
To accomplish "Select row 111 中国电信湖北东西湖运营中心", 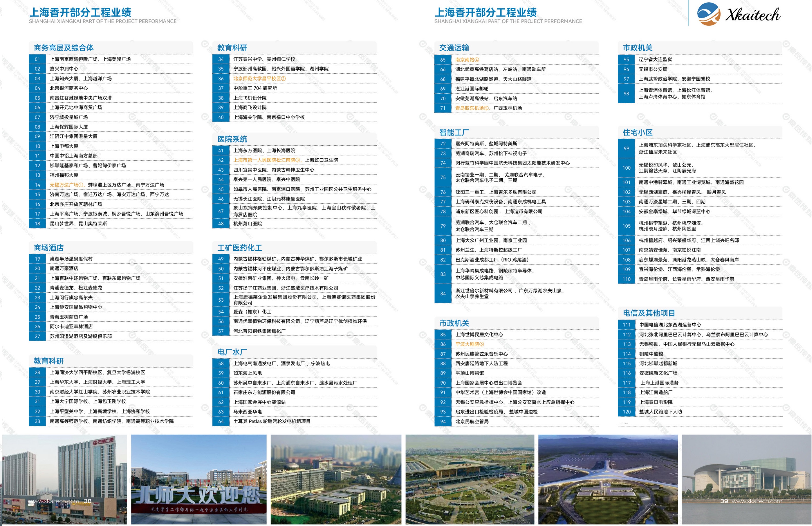I will pyautogui.click(x=700, y=325).
